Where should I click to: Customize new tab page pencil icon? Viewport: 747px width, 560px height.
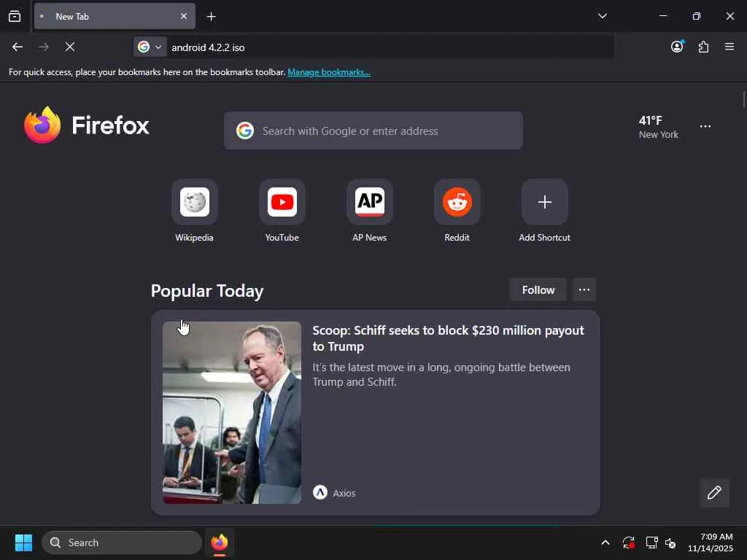pos(715,493)
